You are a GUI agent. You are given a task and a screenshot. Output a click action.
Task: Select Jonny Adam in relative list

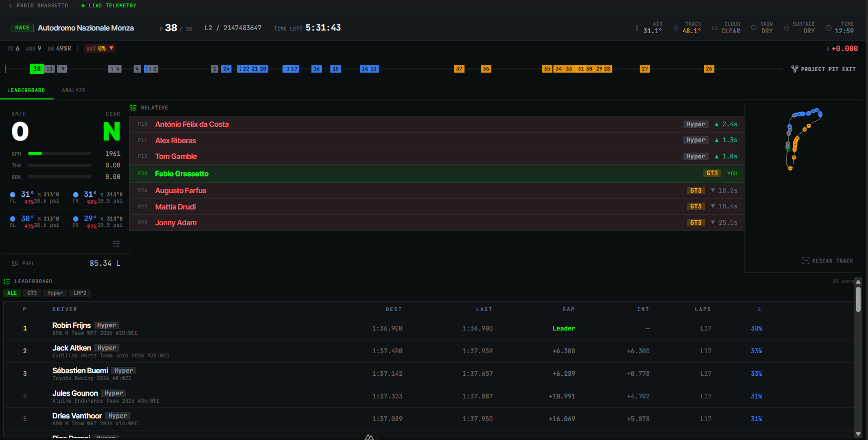point(437,223)
